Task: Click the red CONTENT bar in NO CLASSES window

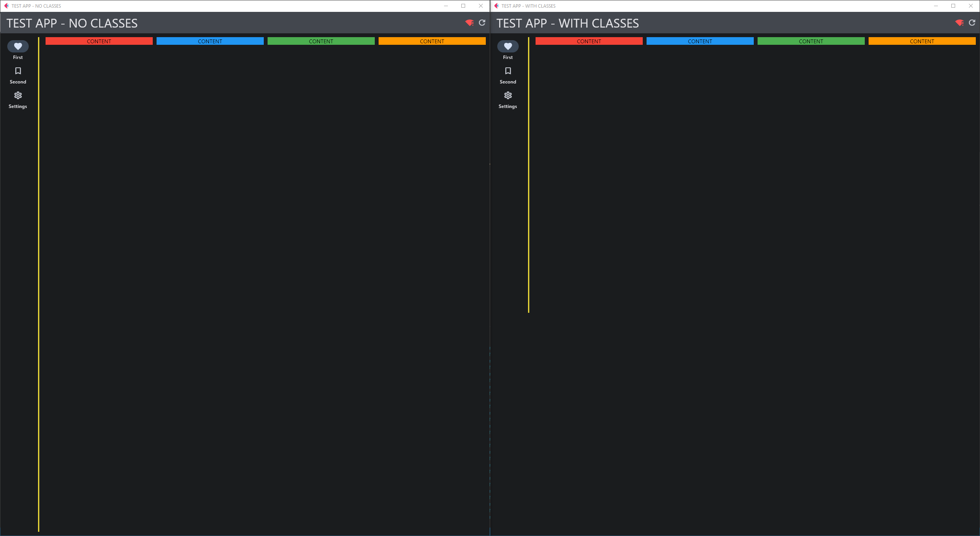Action: (x=99, y=41)
